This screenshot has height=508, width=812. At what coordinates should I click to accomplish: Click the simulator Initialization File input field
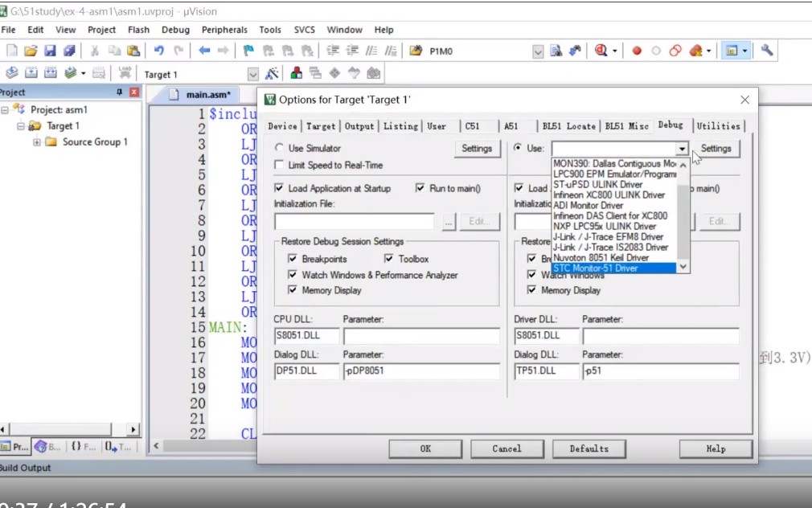tap(354, 222)
